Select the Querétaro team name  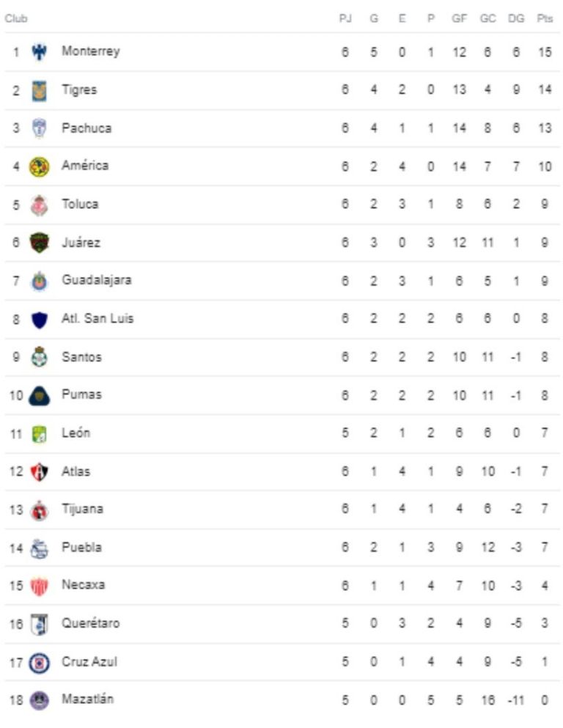click(x=90, y=623)
